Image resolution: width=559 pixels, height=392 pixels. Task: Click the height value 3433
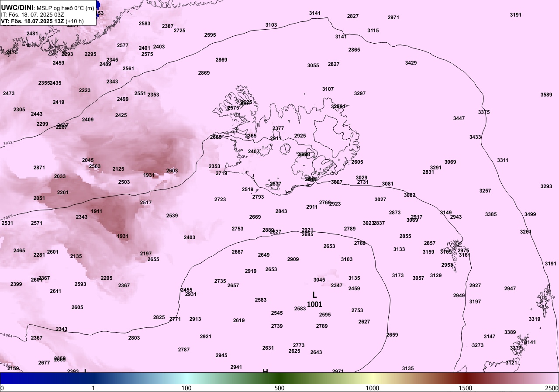coord(475,137)
